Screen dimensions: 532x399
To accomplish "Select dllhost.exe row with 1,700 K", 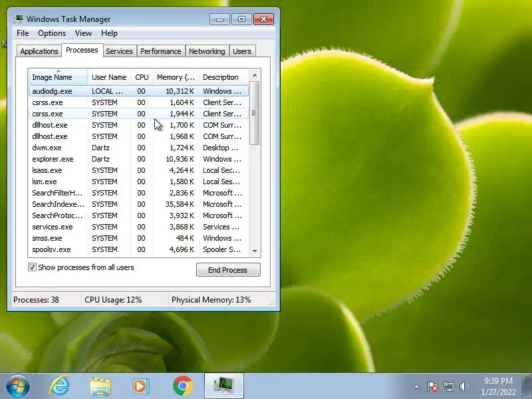I will (139, 125).
